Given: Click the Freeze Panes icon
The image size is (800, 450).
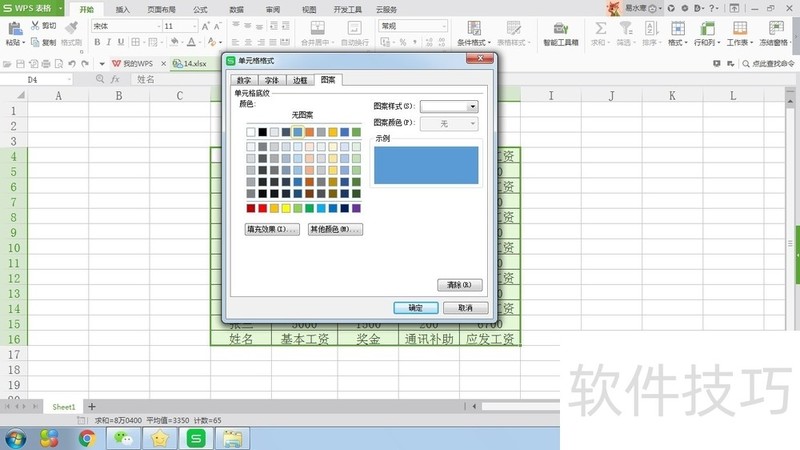Looking at the screenshot, I should (774, 28).
